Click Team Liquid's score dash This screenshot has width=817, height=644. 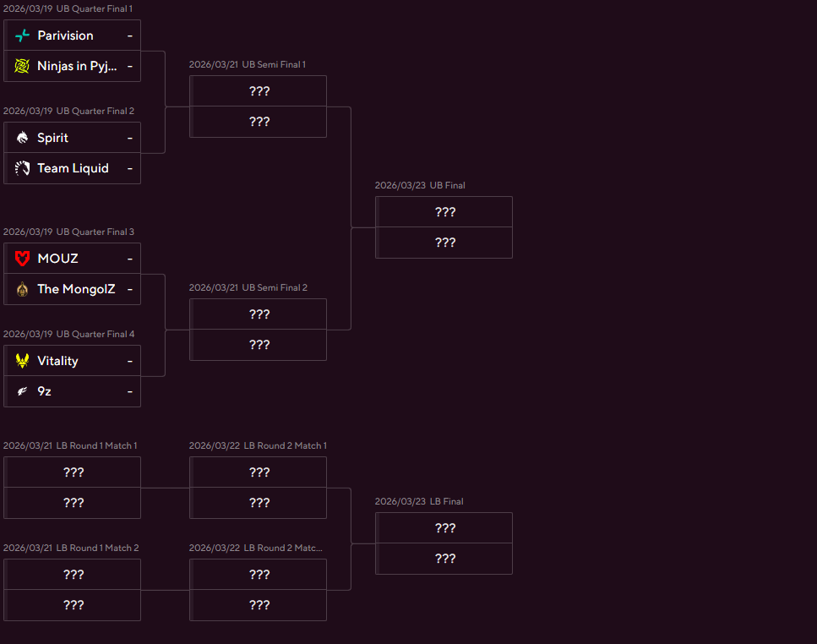130,169
